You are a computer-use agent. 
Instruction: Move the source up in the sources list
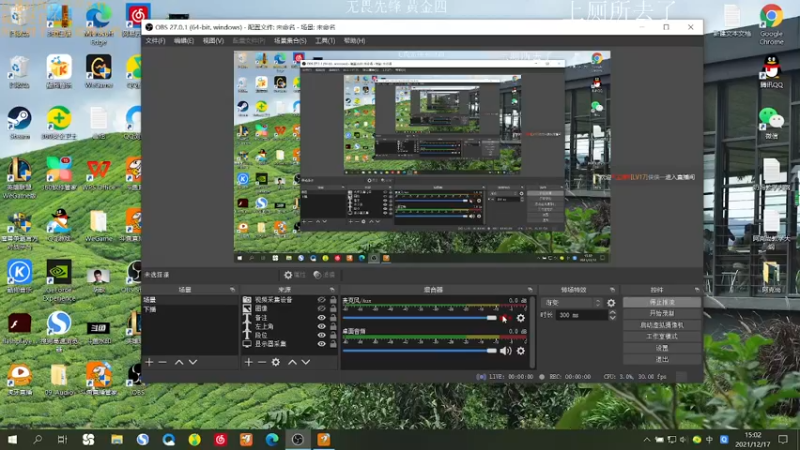(x=292, y=362)
